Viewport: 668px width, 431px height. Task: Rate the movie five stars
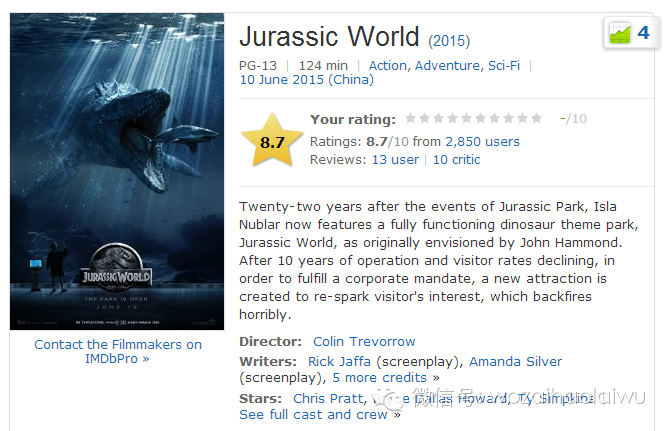pyautogui.click(x=466, y=119)
